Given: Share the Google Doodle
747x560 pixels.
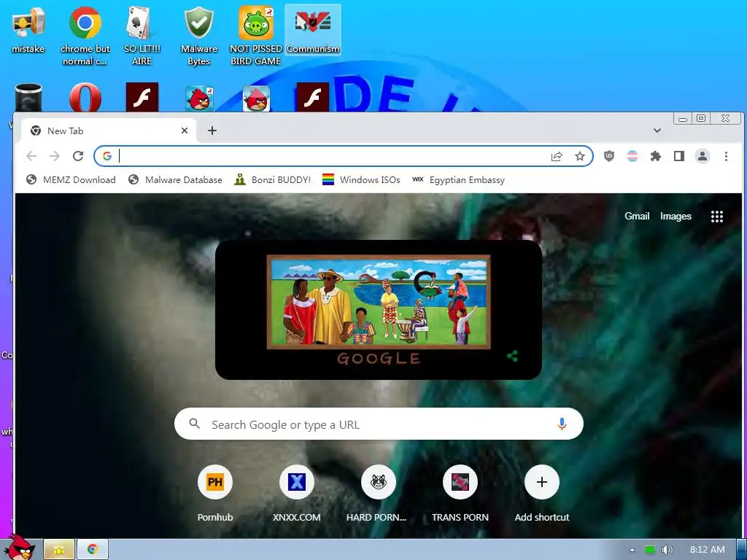Looking at the screenshot, I should [513, 356].
